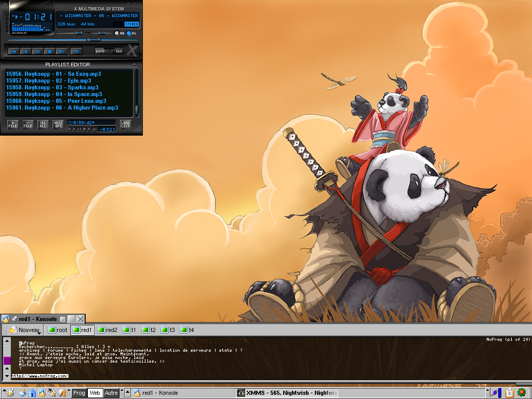Switch to the t4 Konsole session tab
The width and height of the screenshot is (532, 399).
(x=187, y=330)
